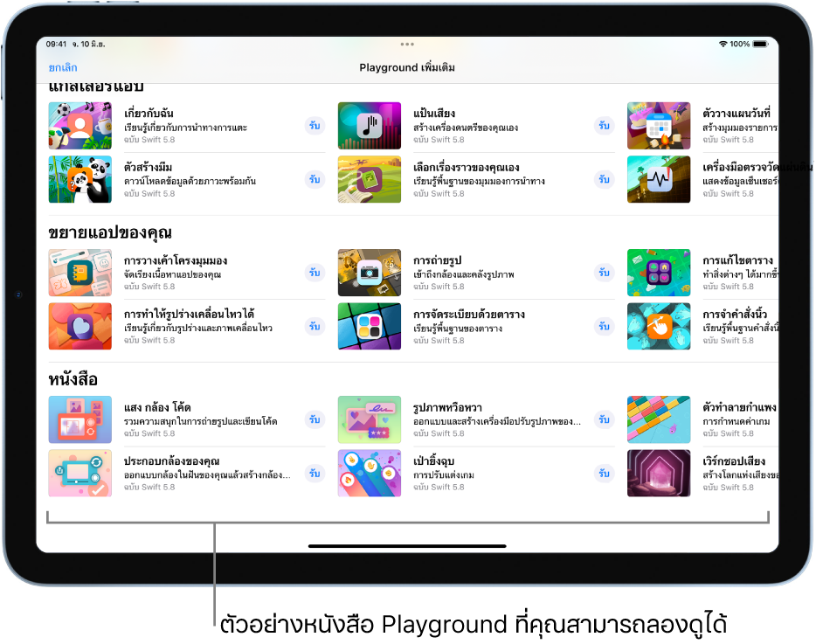Open the ตัววางแผนวันที่ calendar icon

(659, 126)
